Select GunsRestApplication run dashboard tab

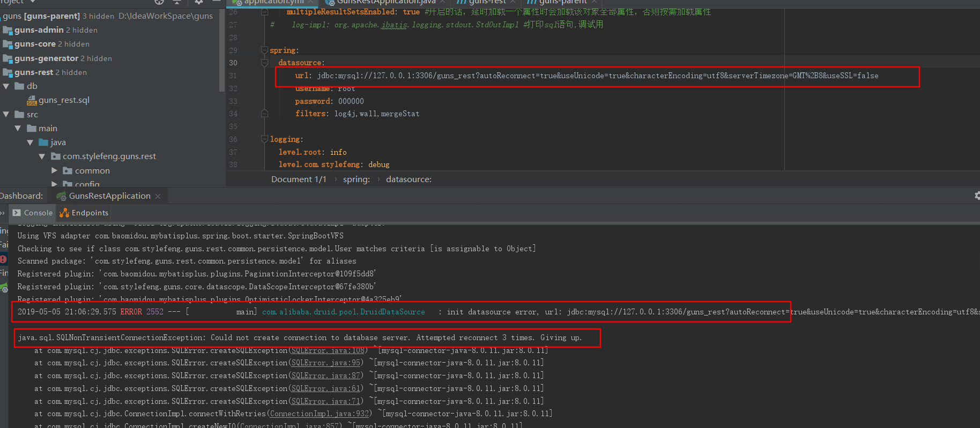click(109, 196)
